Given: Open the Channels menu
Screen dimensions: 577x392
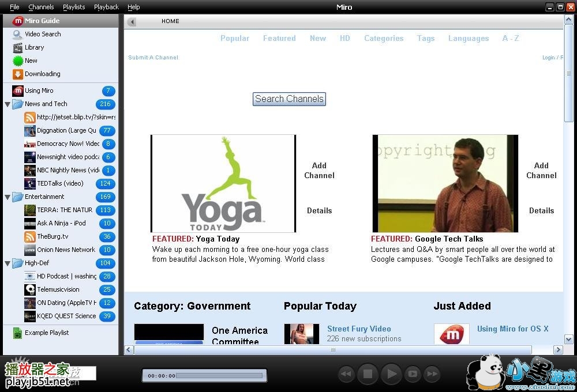Looking at the screenshot, I should (41, 7).
